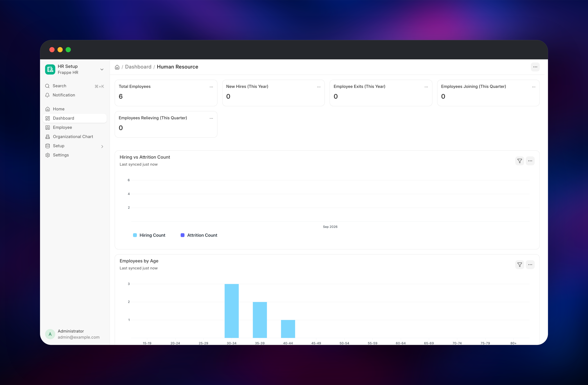
Task: Click the window green maximize button
Action: tap(68, 50)
